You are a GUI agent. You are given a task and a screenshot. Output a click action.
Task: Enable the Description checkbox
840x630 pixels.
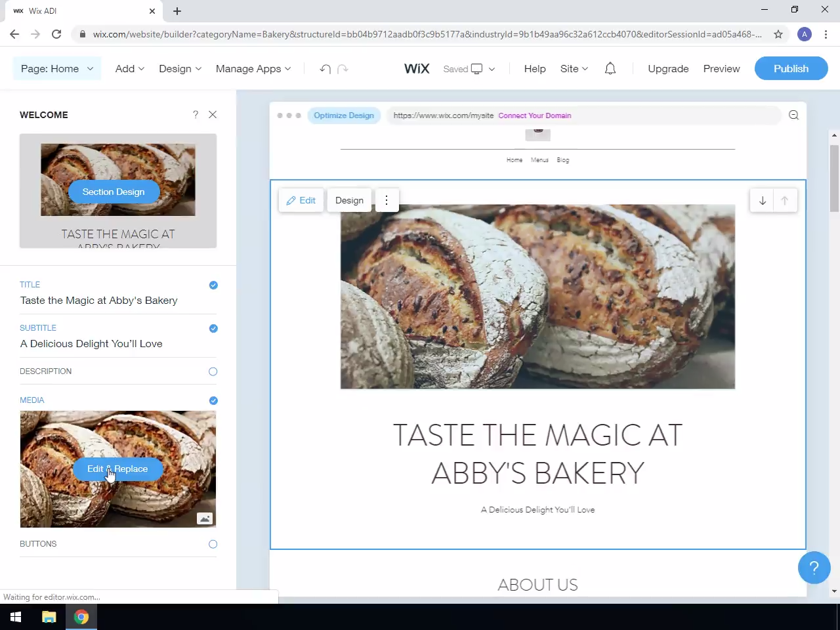click(x=213, y=371)
